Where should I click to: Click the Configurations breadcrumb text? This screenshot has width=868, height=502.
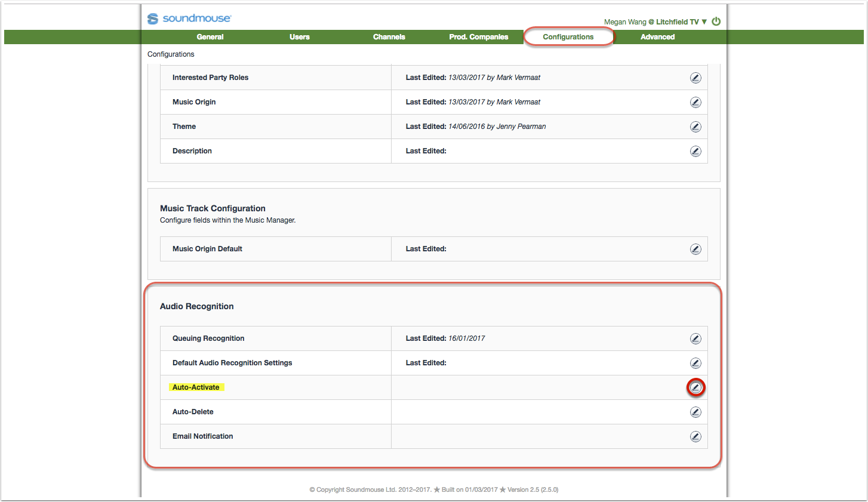[171, 54]
